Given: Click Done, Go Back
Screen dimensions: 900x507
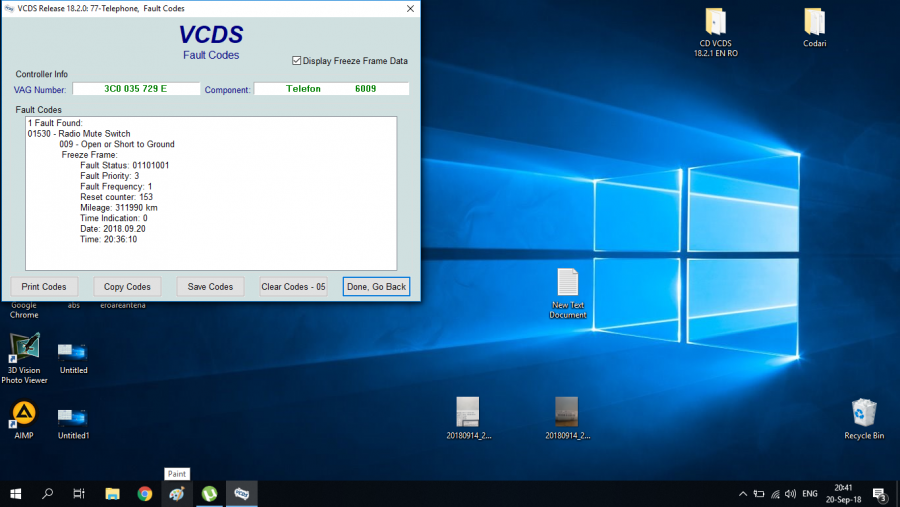Looking at the screenshot, I should click(x=376, y=287).
